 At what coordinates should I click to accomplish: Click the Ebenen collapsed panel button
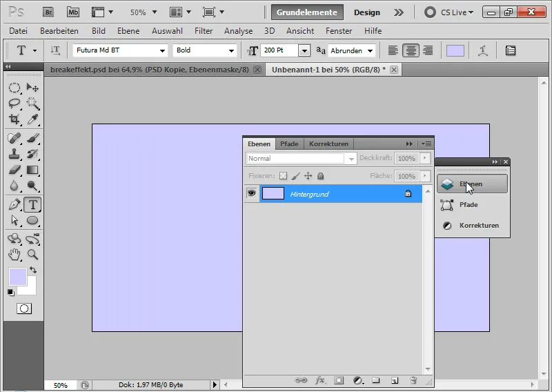click(x=472, y=184)
